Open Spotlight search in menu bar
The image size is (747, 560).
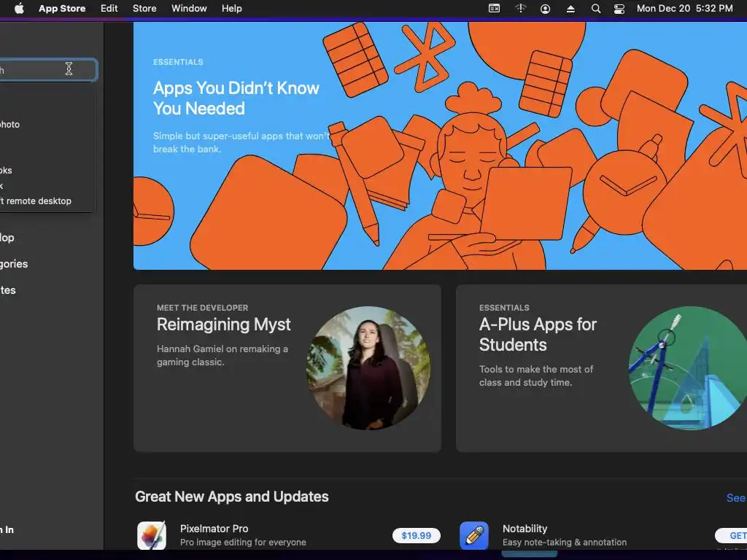(x=595, y=9)
